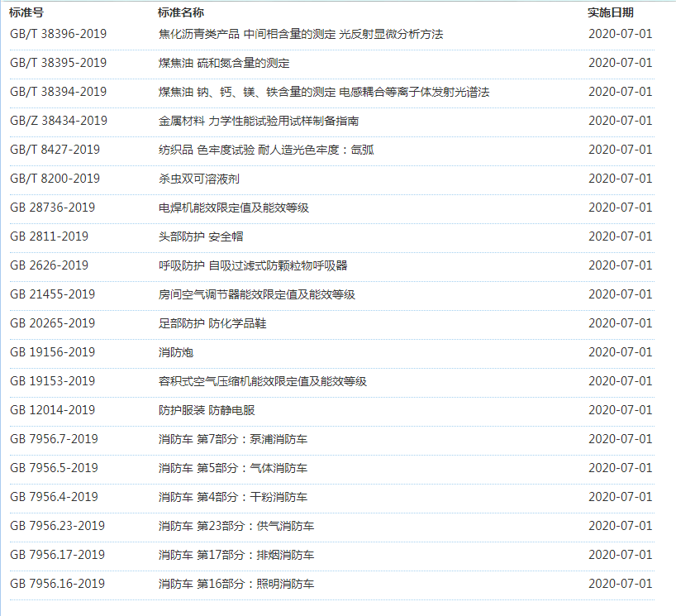This screenshot has height=616, width=676.
Task: Click GB 7956.5-2019 standard number
Action: point(54,468)
